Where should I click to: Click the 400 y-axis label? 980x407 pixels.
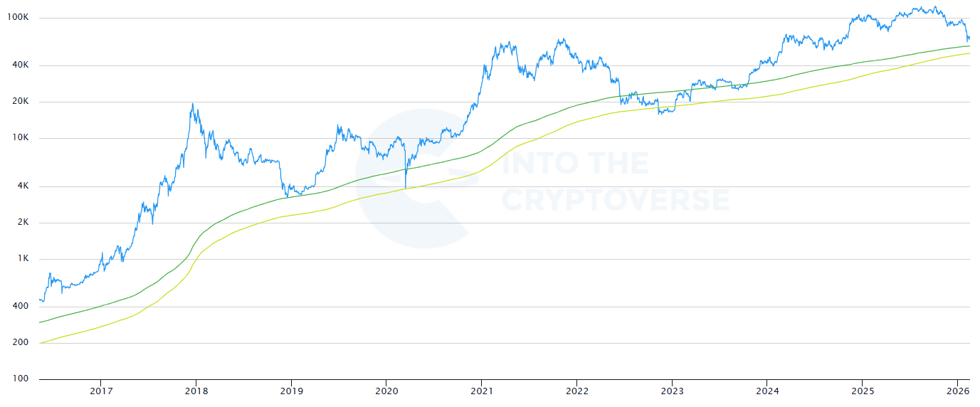point(21,306)
